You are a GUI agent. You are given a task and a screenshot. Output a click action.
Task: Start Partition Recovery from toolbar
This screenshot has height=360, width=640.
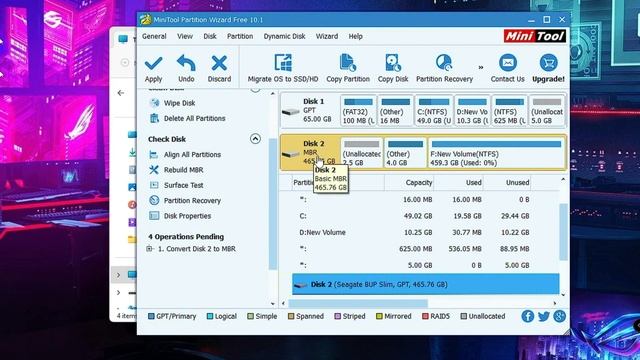point(444,68)
